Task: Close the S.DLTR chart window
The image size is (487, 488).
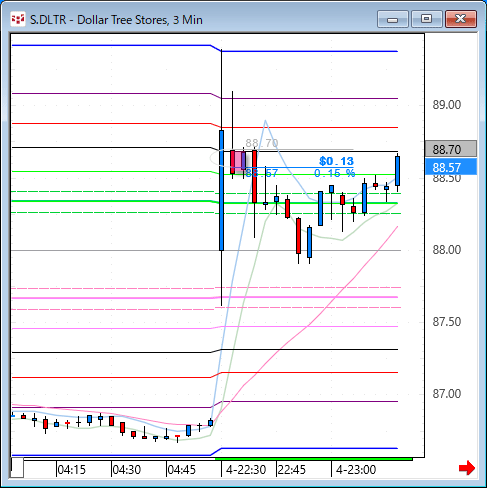Action: tap(461, 19)
